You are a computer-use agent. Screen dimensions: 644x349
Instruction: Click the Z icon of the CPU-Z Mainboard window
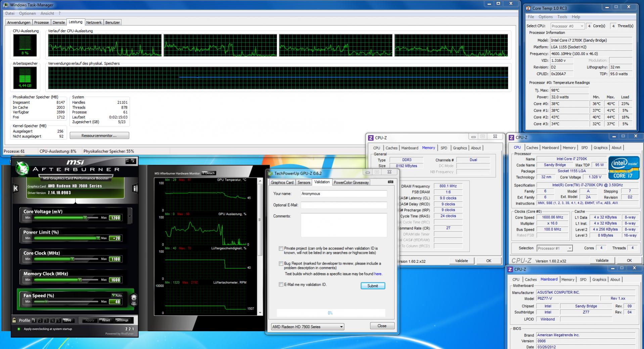[x=510, y=269]
